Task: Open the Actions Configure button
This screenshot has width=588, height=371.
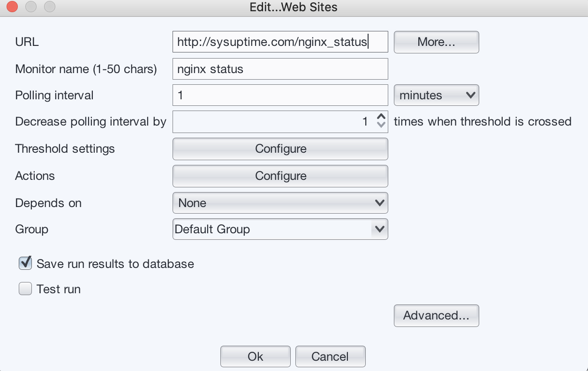Action: [280, 176]
